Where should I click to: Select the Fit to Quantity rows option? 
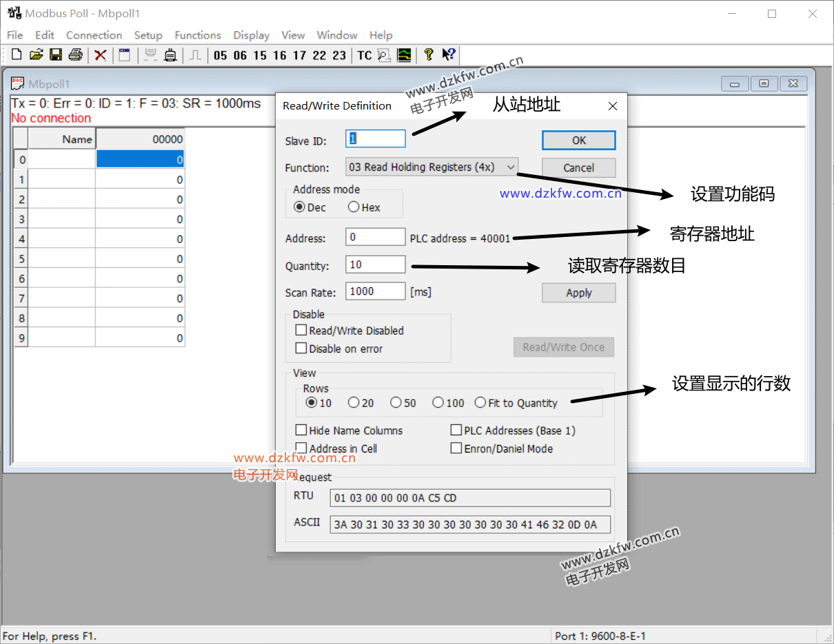[x=480, y=403]
